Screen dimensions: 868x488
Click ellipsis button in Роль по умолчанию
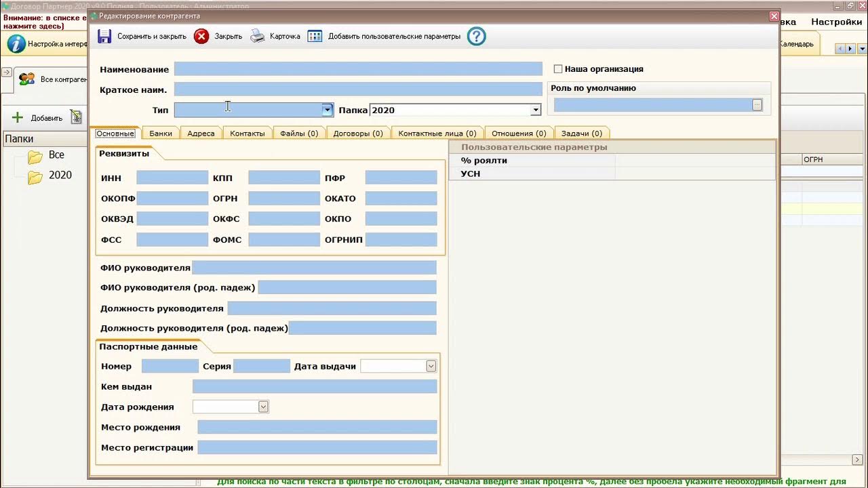point(757,105)
